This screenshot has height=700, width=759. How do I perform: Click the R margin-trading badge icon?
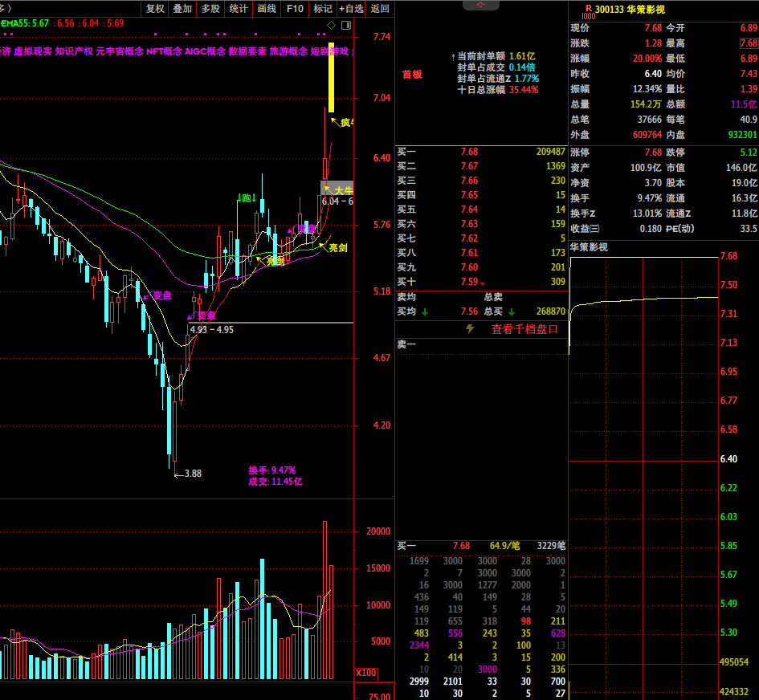pyautogui.click(x=589, y=11)
